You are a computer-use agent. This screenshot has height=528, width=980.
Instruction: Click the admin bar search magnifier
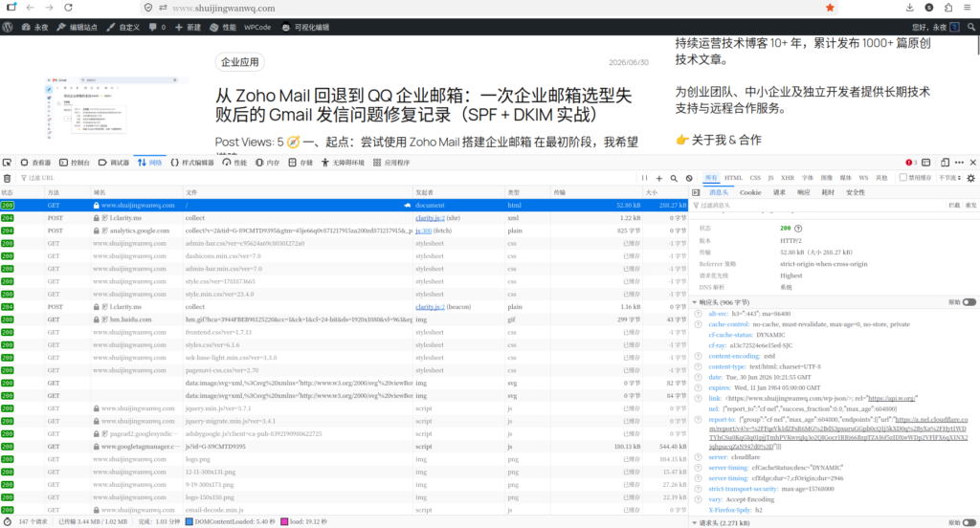click(x=971, y=27)
